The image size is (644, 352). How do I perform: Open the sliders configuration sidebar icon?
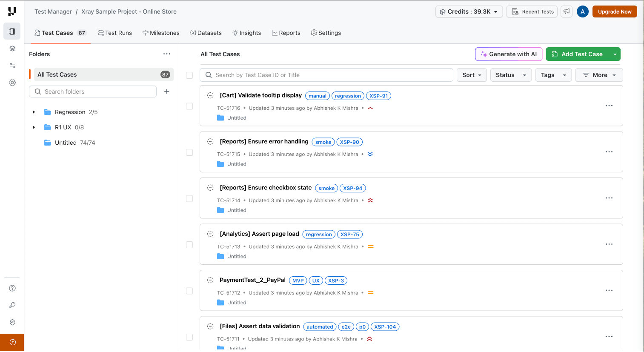(x=12, y=66)
